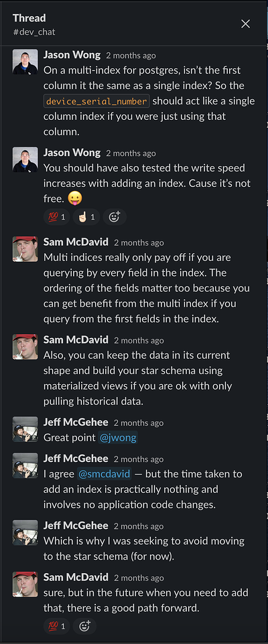Open the @jwong mention
268x644 pixels.
pyautogui.click(x=117, y=438)
